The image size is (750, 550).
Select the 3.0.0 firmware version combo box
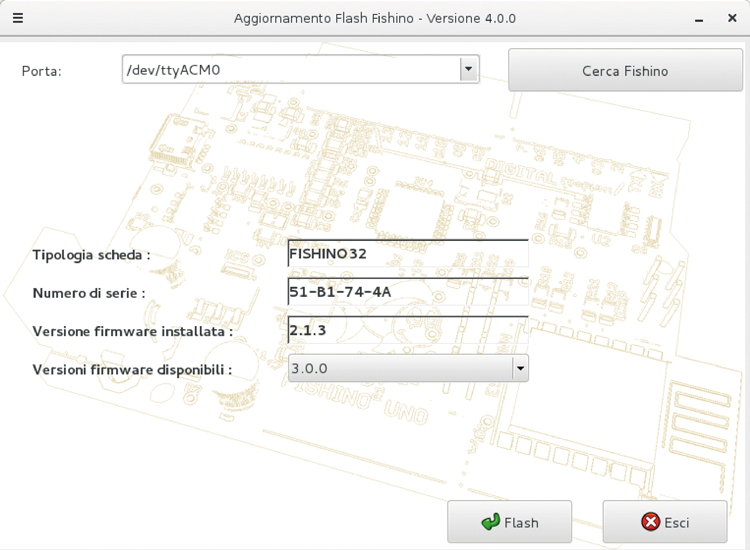tap(400, 368)
